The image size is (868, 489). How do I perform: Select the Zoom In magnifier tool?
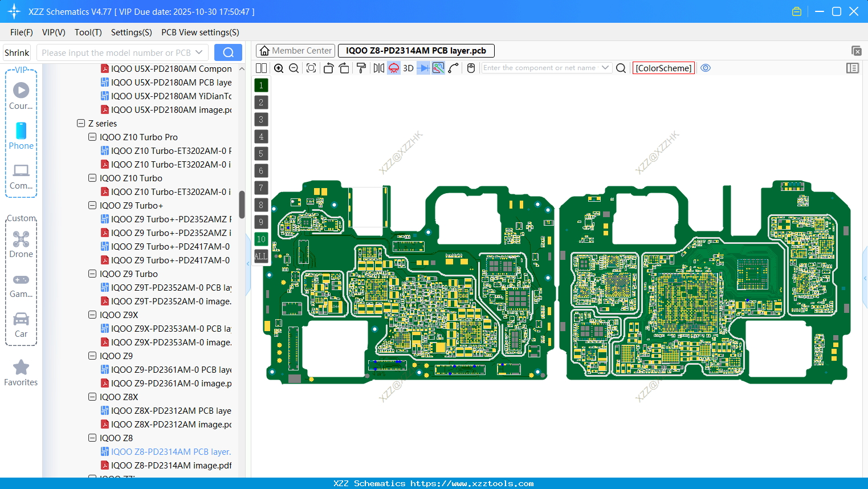[279, 68]
